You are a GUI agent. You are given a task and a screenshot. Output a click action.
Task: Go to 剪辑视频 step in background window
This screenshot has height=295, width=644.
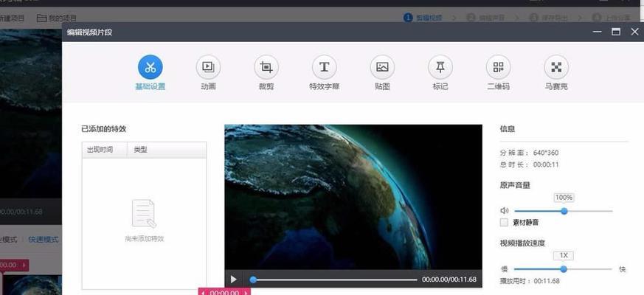tap(423, 18)
